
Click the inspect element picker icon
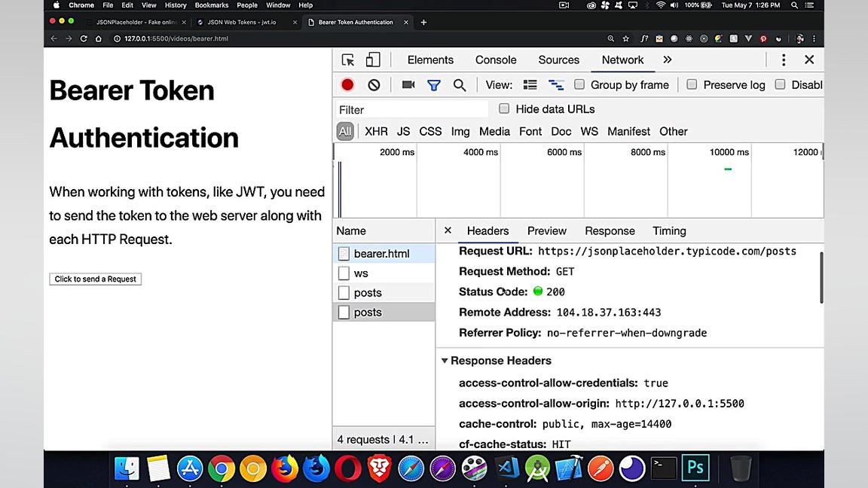(348, 60)
